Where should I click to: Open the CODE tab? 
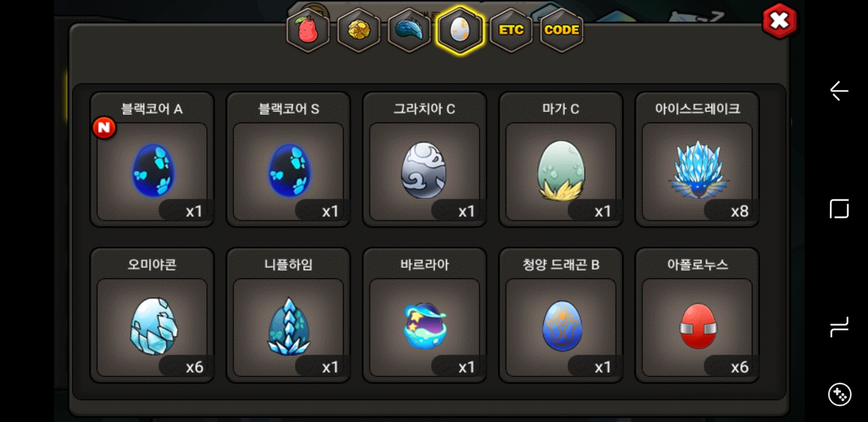[x=561, y=30]
